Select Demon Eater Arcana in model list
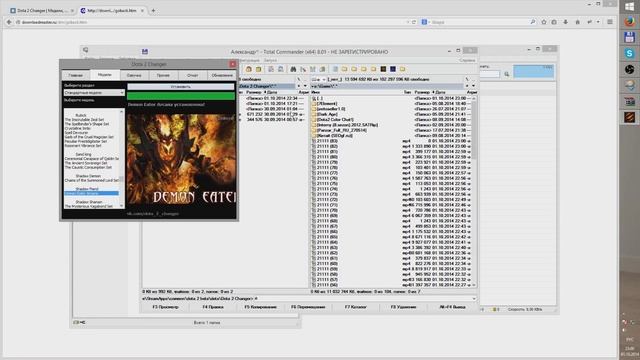This screenshot has height=360, width=640. [x=91, y=193]
